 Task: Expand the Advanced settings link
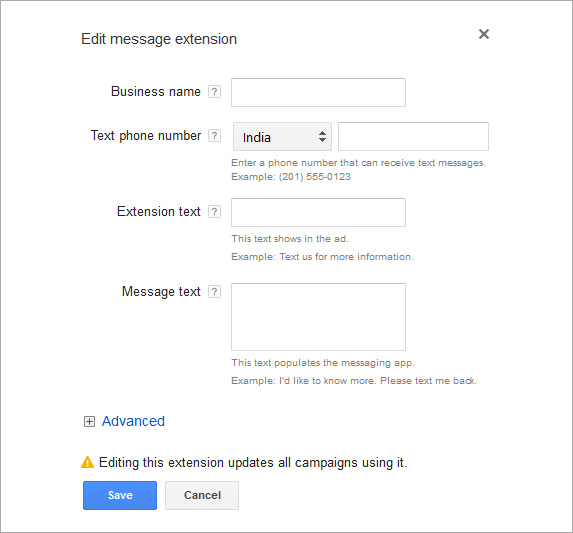(133, 421)
